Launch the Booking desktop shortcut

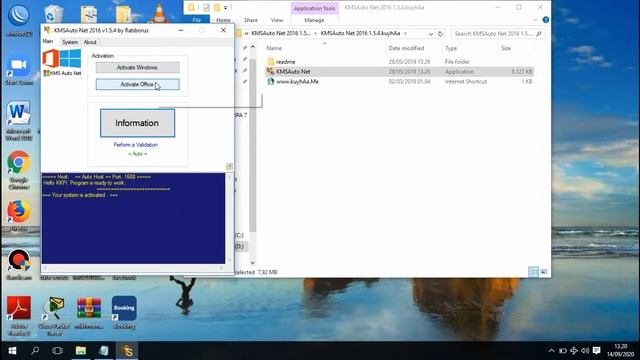[124, 308]
